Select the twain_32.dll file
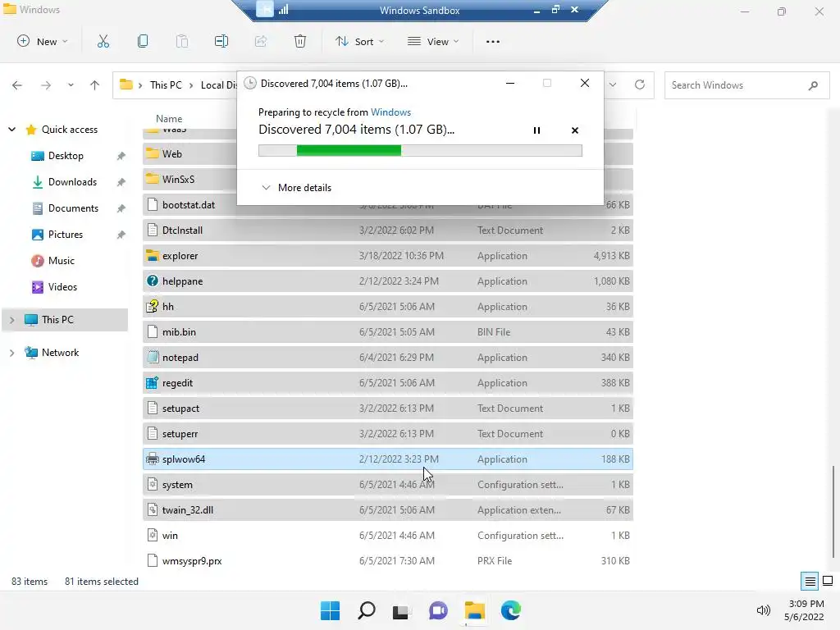Viewport: 840px width, 630px height. pos(388,510)
